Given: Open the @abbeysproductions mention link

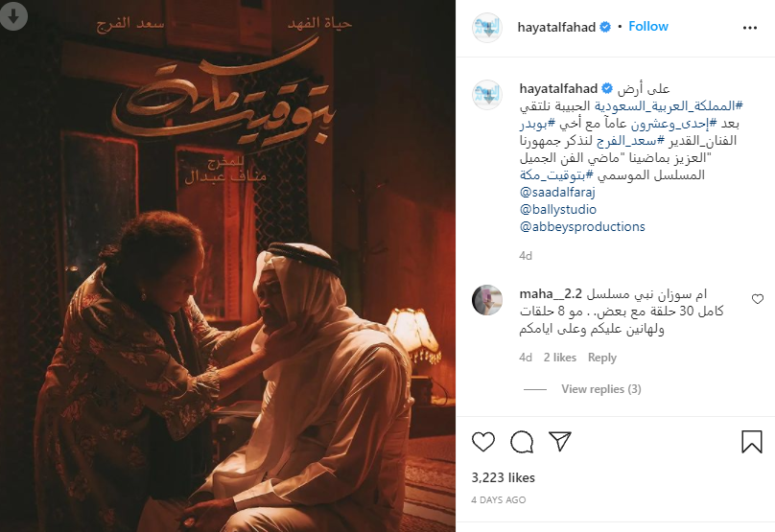Looking at the screenshot, I should [582, 227].
